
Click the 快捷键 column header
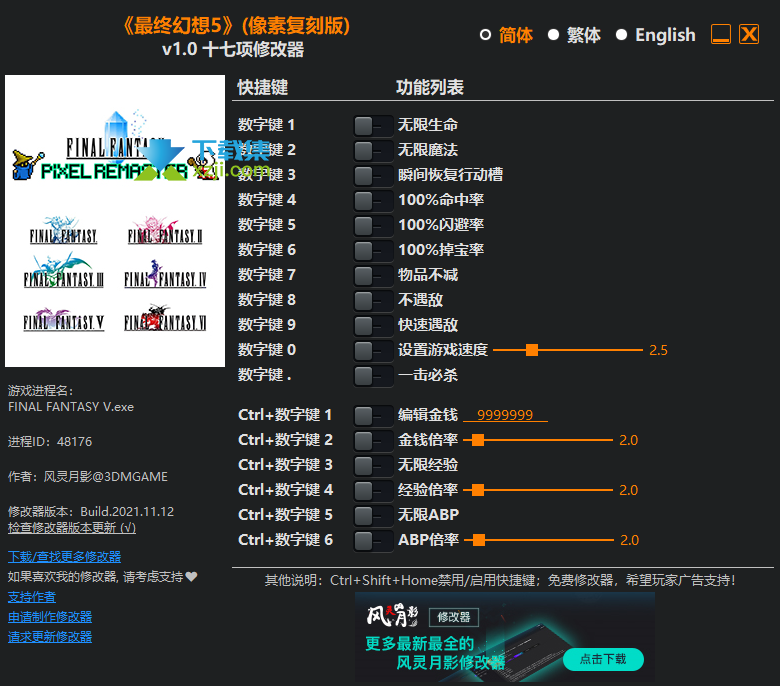(x=263, y=88)
